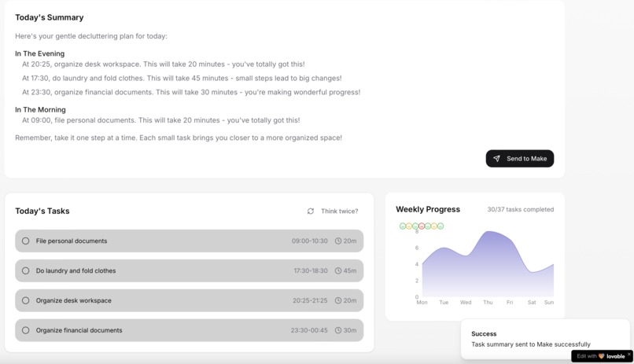Viewport: 634px width, 364px height.
Task: Click the Organize desk workspace task name
Action: pyautogui.click(x=74, y=300)
